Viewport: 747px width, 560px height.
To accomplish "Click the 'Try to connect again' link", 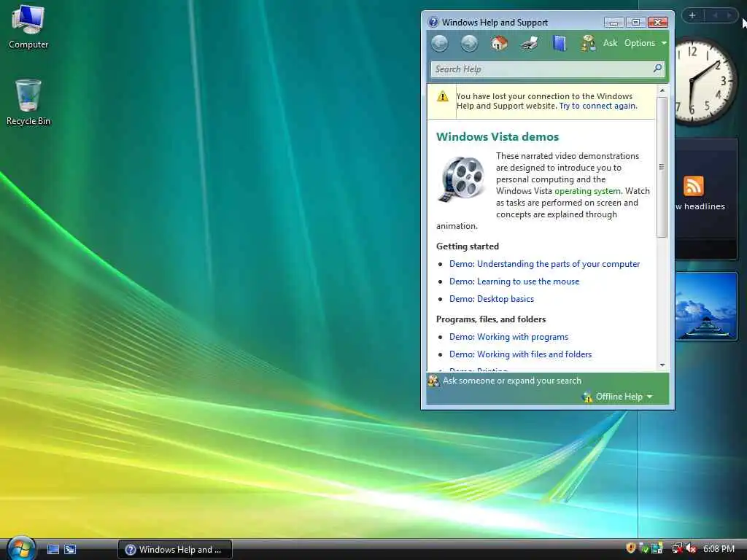I will (x=598, y=106).
